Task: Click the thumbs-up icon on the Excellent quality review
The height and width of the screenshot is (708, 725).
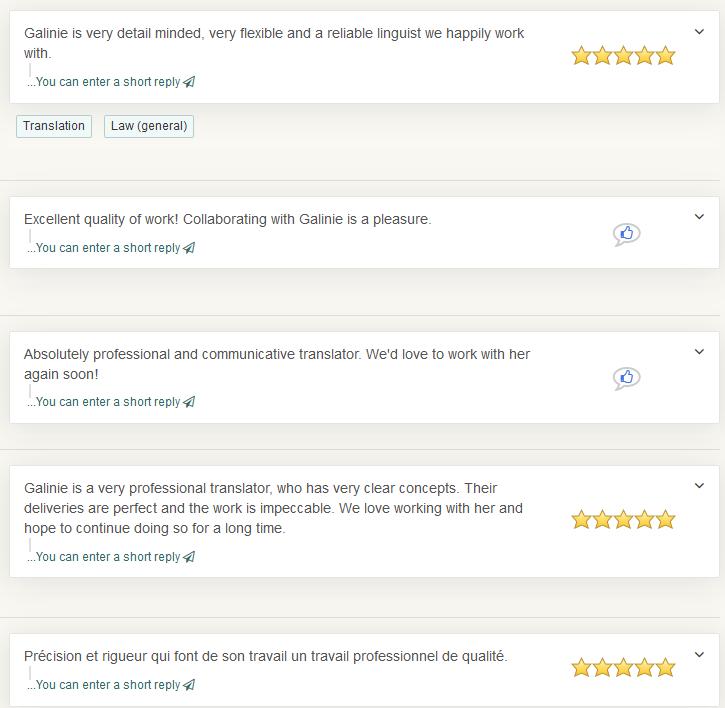Action: pyautogui.click(x=626, y=234)
